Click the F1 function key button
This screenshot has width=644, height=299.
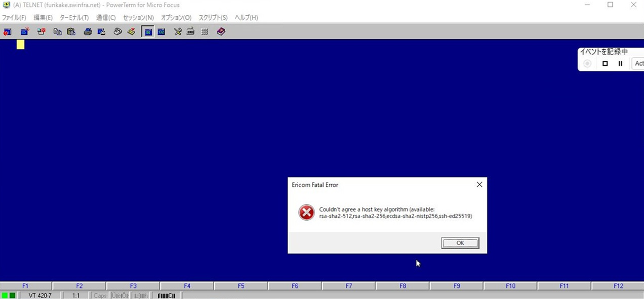click(x=25, y=286)
